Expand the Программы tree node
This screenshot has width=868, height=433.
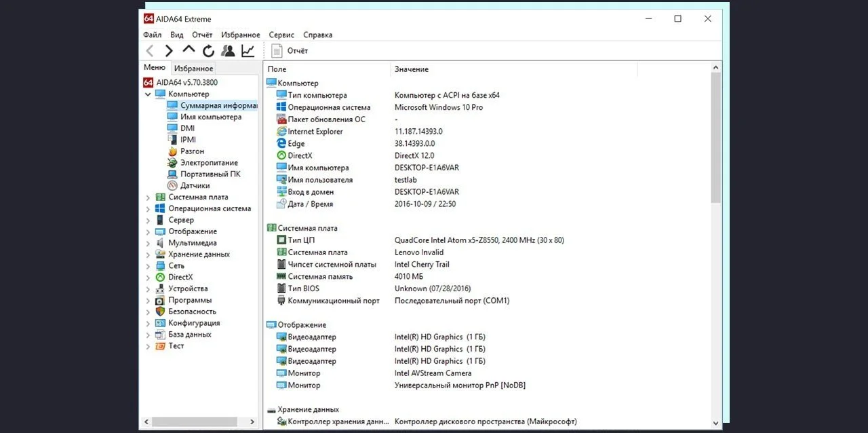coord(148,300)
